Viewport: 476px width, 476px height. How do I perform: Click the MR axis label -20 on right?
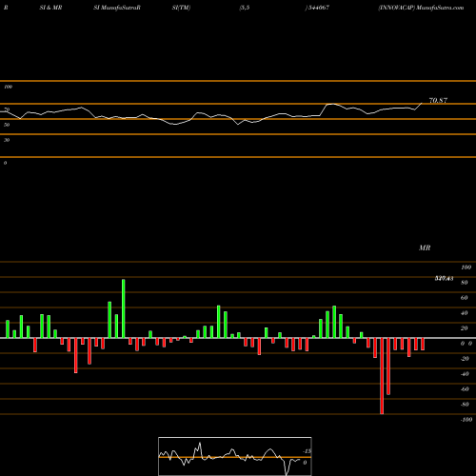[x=465, y=359]
